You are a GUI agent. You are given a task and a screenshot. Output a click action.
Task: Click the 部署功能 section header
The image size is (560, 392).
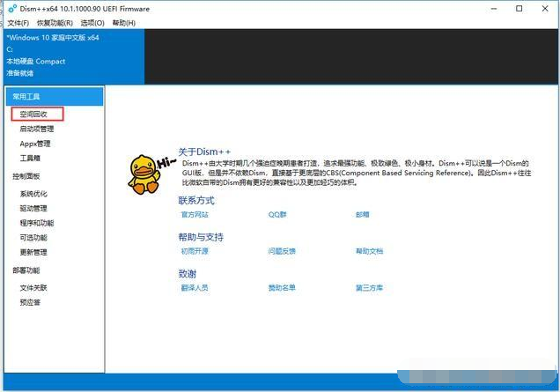click(x=26, y=270)
